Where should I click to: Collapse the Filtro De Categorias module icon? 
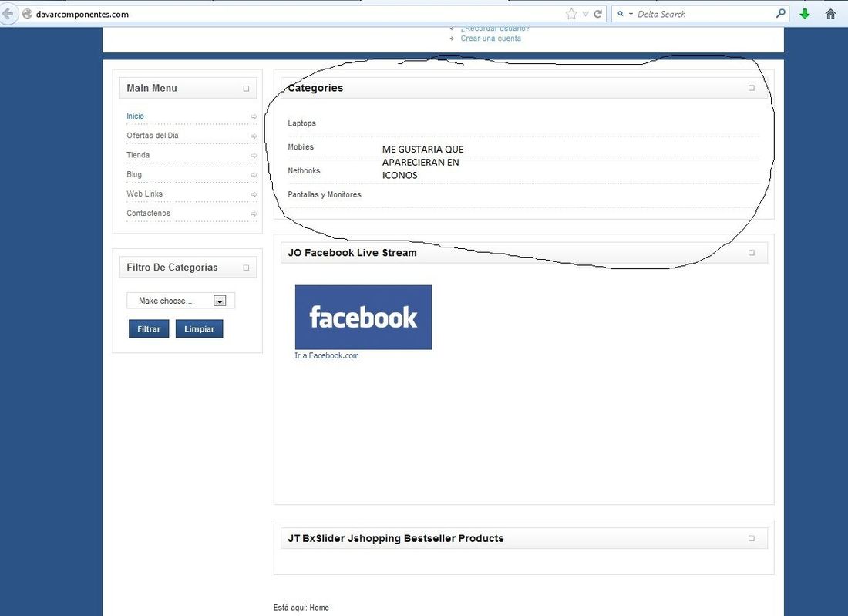(246, 268)
